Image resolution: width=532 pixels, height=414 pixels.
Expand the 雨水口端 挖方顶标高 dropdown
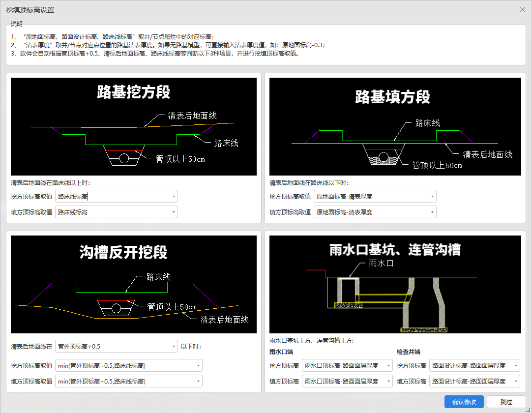coord(388,365)
